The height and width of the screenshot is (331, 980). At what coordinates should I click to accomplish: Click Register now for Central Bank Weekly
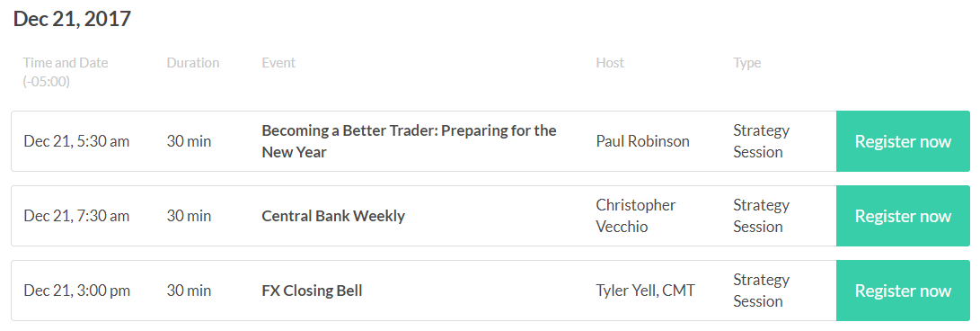pos(903,216)
